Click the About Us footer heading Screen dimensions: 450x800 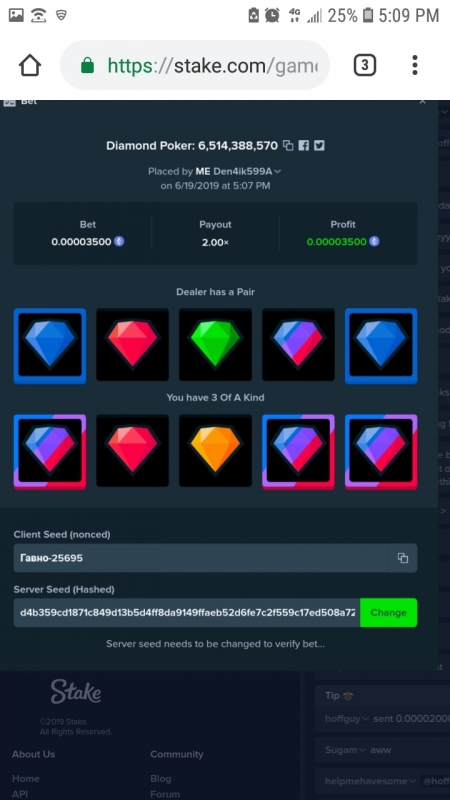[x=34, y=754]
